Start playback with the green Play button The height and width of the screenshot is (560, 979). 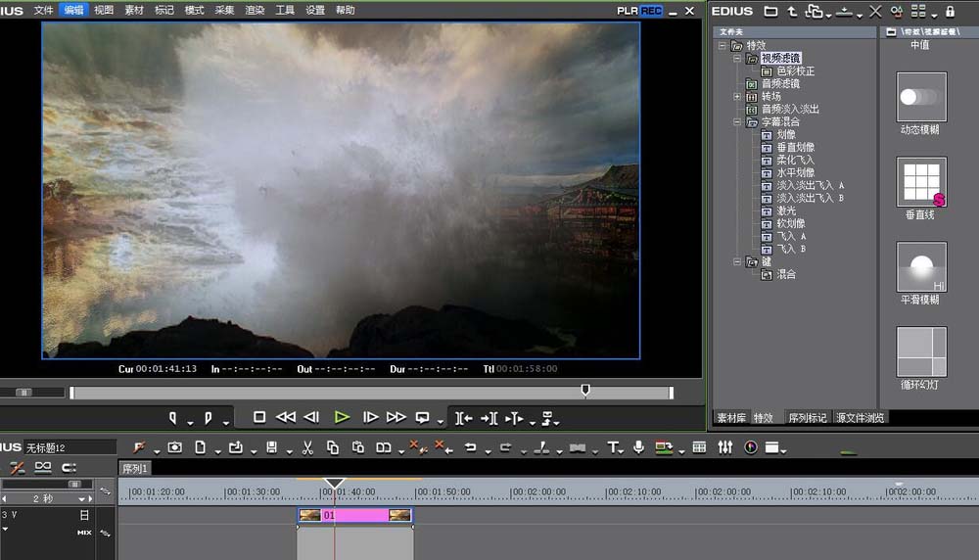click(342, 418)
